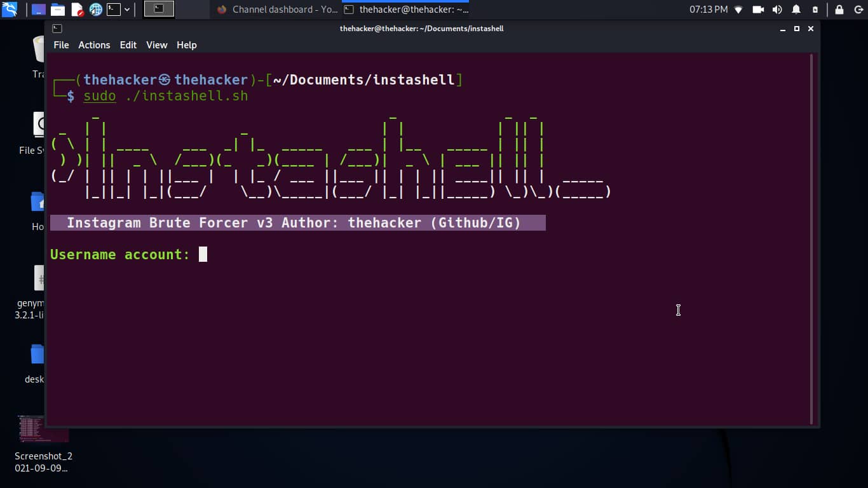868x488 pixels.
Task: Close the terminal window
Action: point(811,29)
